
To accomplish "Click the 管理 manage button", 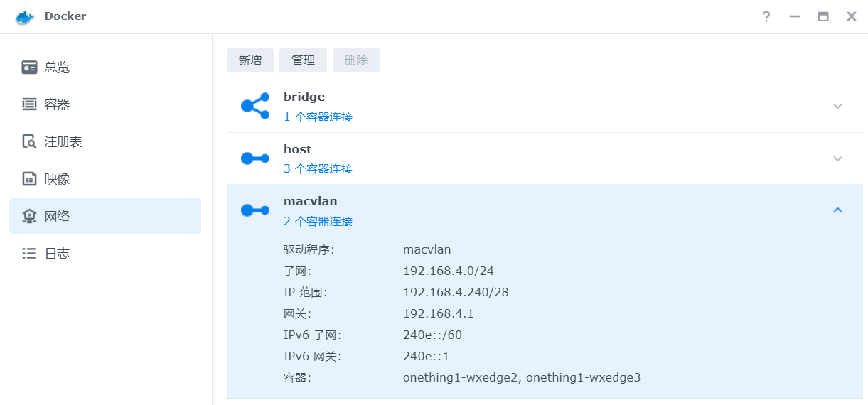I will point(303,60).
